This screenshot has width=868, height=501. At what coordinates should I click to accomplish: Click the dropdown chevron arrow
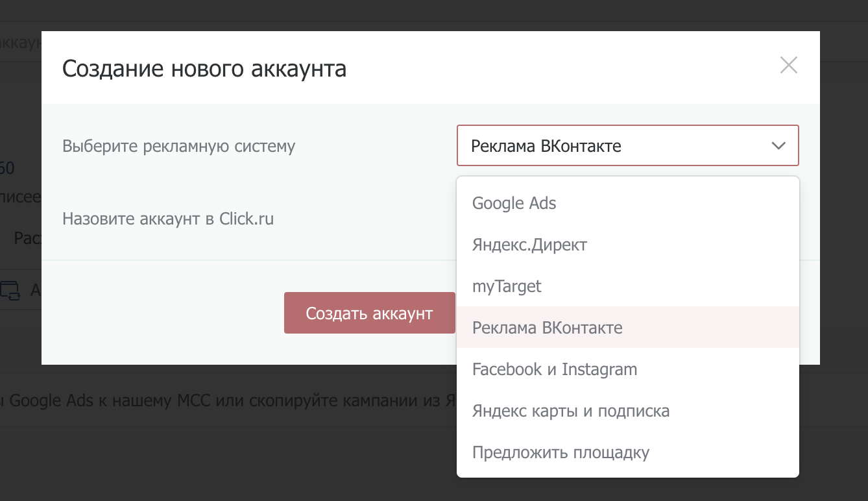tap(778, 146)
